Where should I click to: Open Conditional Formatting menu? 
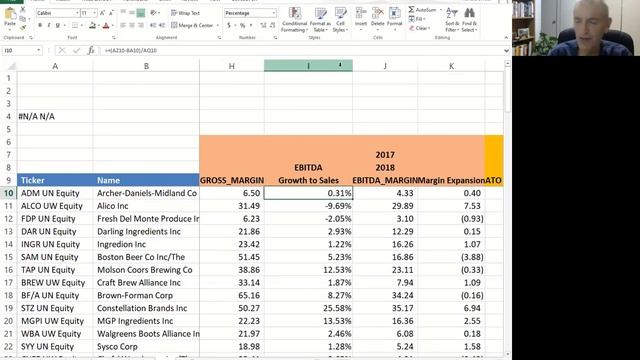(294, 19)
